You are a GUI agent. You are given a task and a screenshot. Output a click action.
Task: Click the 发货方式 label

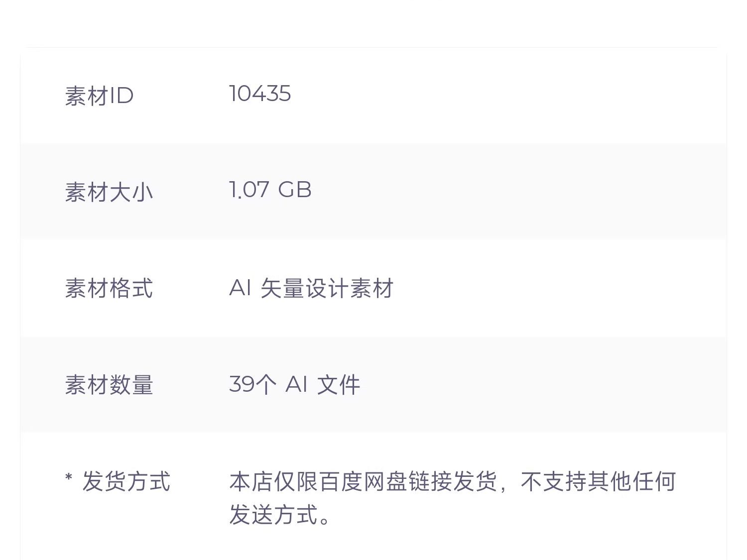pos(126,481)
